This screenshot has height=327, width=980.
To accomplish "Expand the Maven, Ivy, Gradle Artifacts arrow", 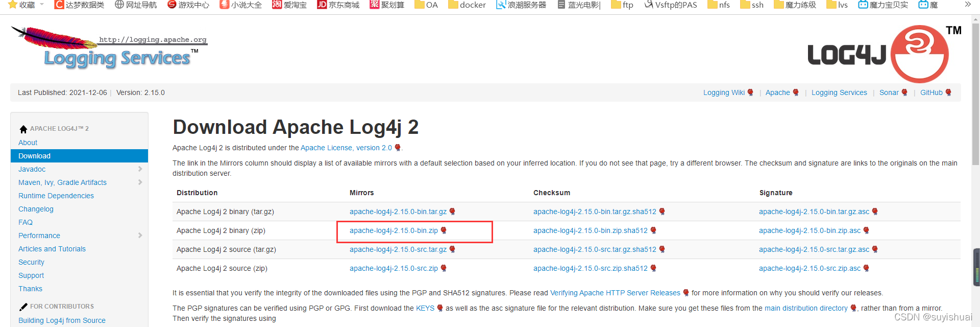I will 140,182.
